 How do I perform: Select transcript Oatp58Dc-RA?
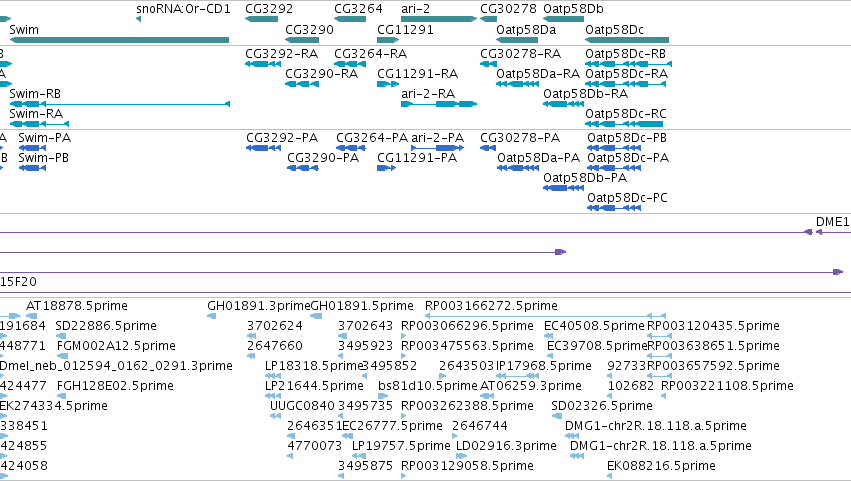click(625, 84)
